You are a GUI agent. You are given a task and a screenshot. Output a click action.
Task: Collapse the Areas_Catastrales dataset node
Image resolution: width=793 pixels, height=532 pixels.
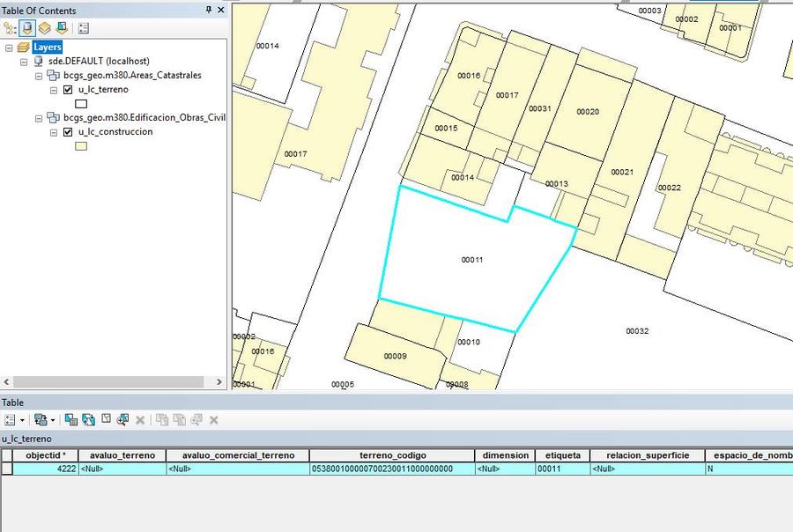pyautogui.click(x=39, y=77)
